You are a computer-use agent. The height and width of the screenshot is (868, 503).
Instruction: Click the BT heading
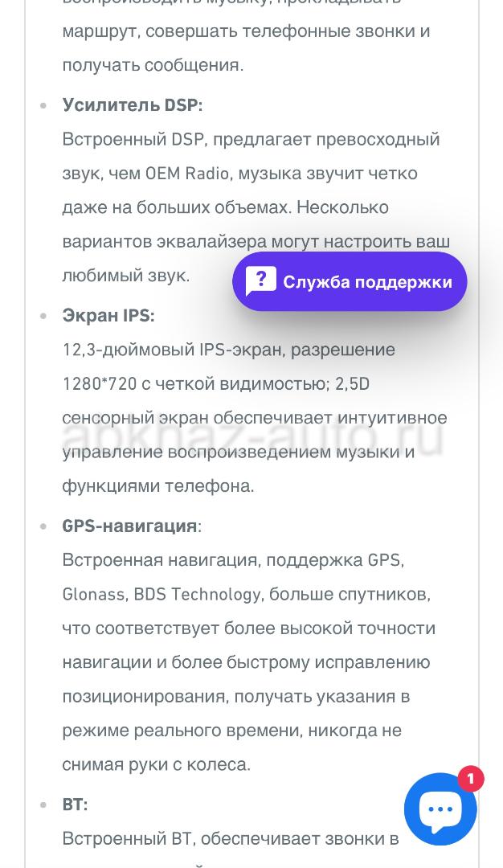75,805
